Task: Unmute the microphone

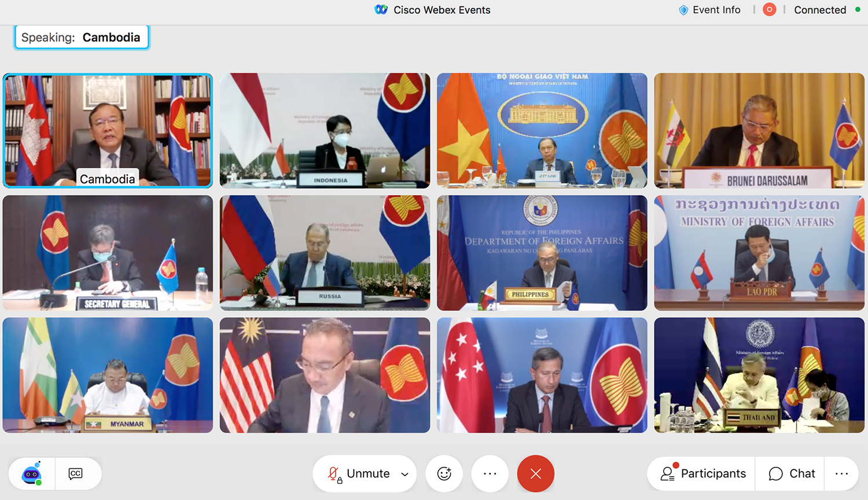Action: (359, 474)
